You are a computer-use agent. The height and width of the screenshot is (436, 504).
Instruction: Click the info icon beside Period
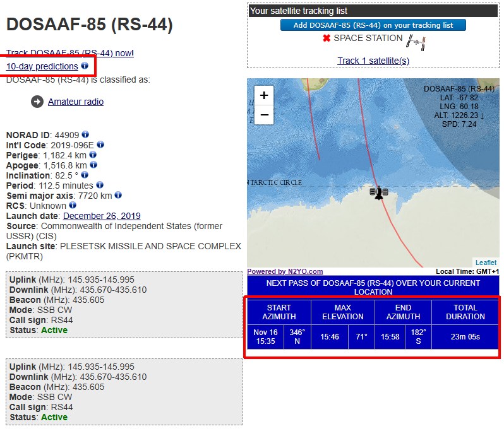coord(99,186)
